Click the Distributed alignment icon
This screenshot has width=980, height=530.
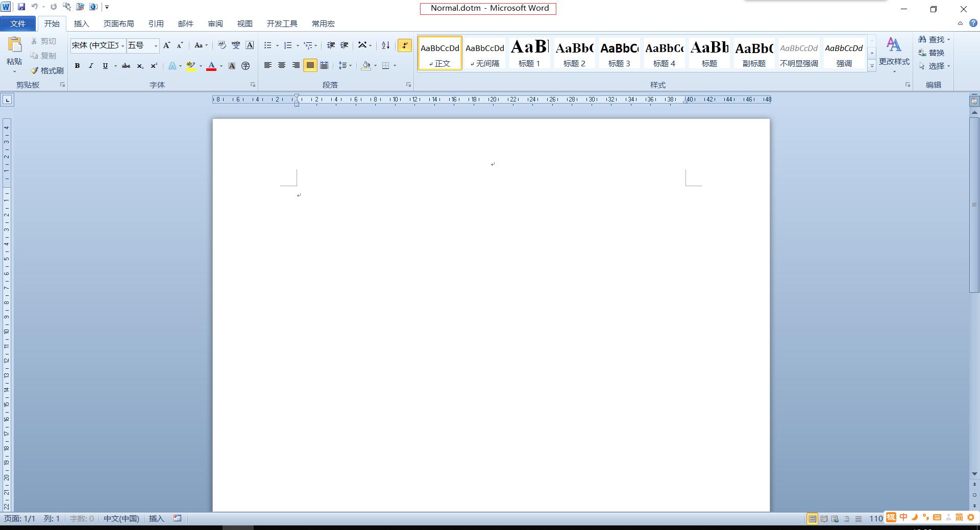(324, 65)
